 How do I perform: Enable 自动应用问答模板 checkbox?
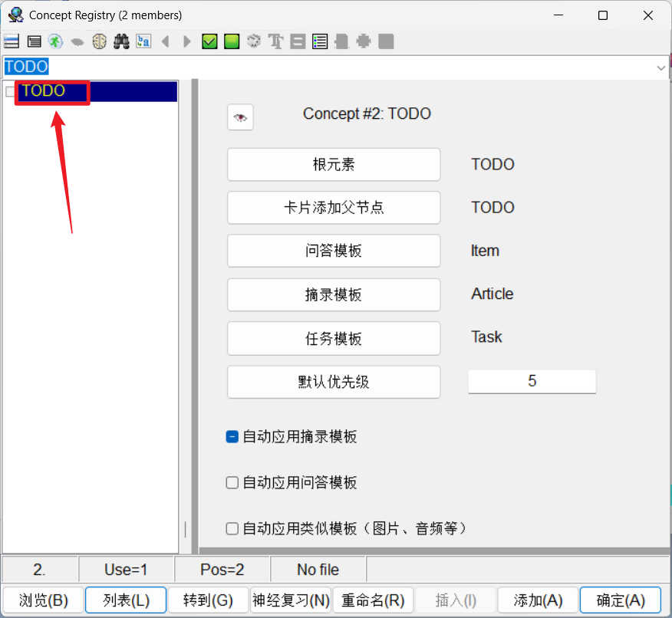(x=232, y=482)
